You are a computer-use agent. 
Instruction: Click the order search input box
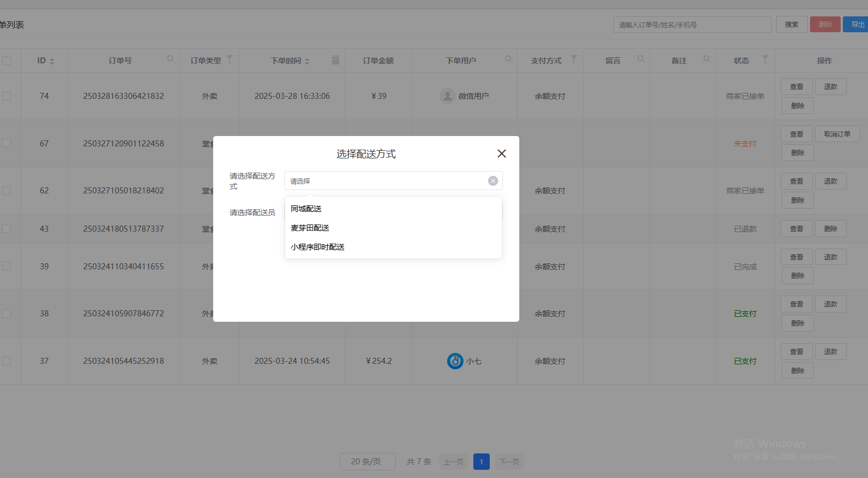pos(691,25)
